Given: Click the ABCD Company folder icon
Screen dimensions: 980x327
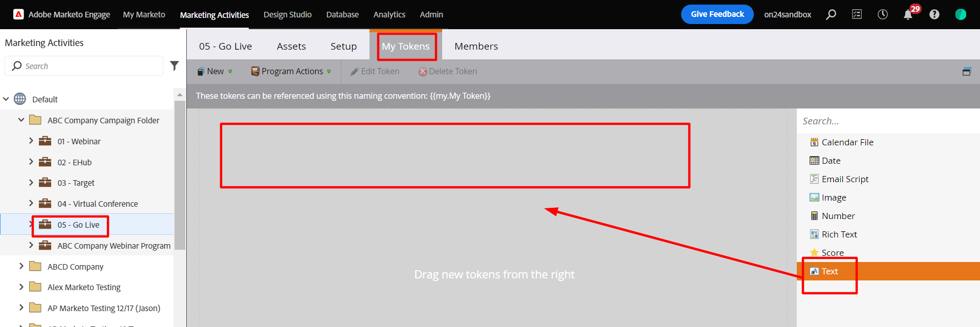Looking at the screenshot, I should coord(35,266).
